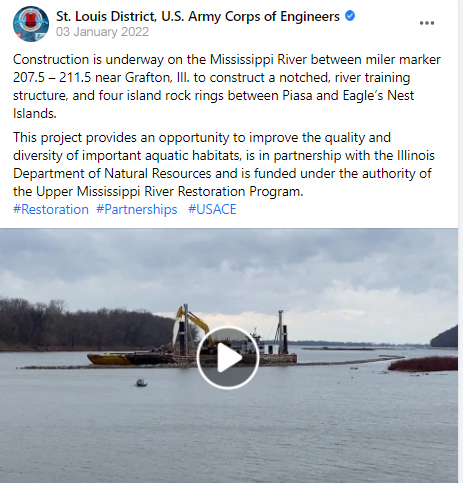The width and height of the screenshot is (463, 483).
Task: Open the 03 January 2022 timestamp
Action: point(102,32)
